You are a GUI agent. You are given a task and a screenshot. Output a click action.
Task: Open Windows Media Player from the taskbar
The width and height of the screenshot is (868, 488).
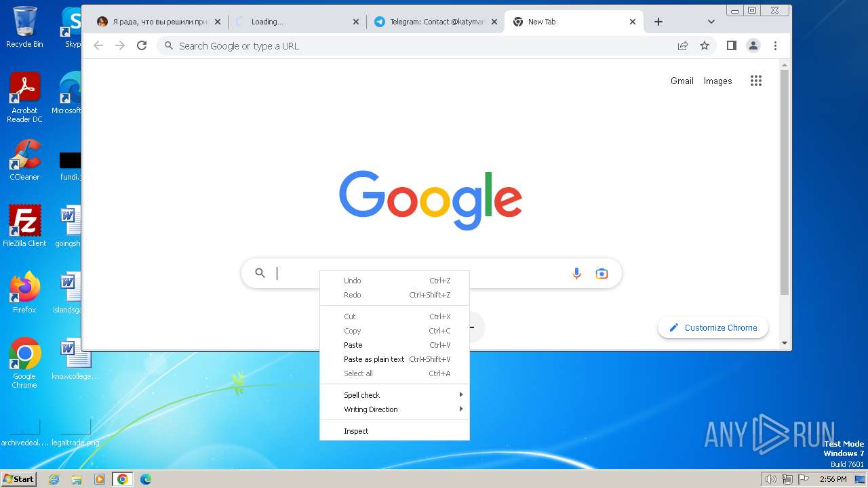pos(100,479)
